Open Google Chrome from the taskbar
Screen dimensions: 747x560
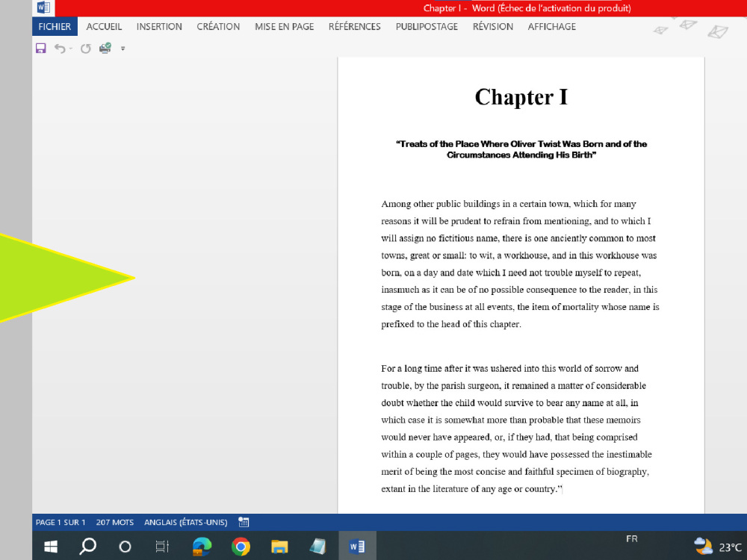click(x=241, y=547)
